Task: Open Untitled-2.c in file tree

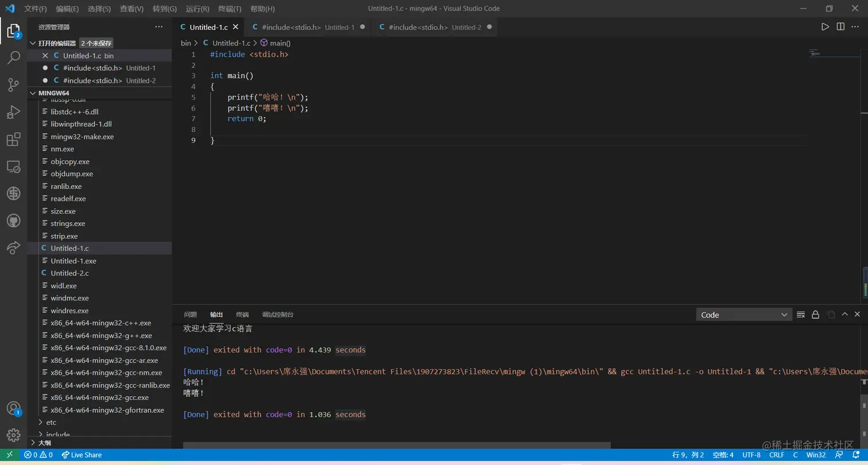Action: click(x=100, y=273)
